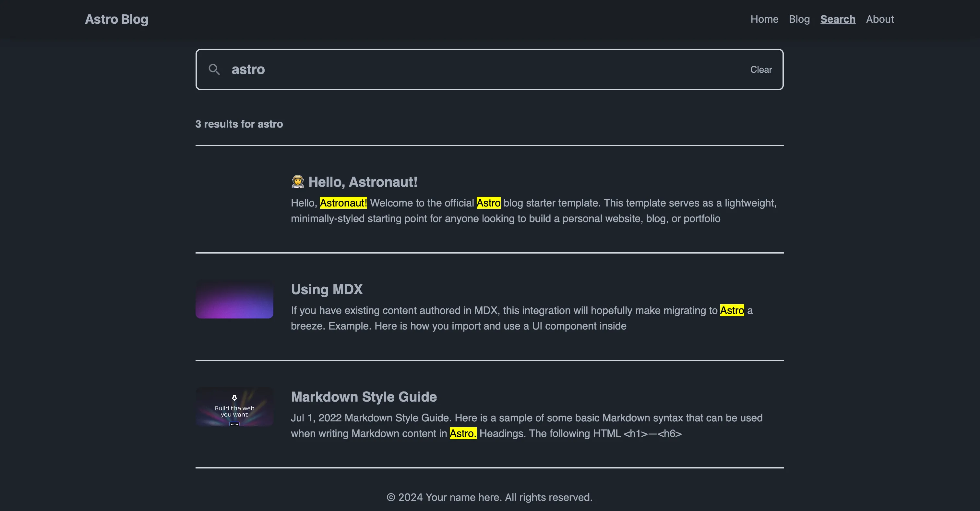980x511 pixels.
Task: Select the Home navigation item
Action: pyautogui.click(x=764, y=19)
